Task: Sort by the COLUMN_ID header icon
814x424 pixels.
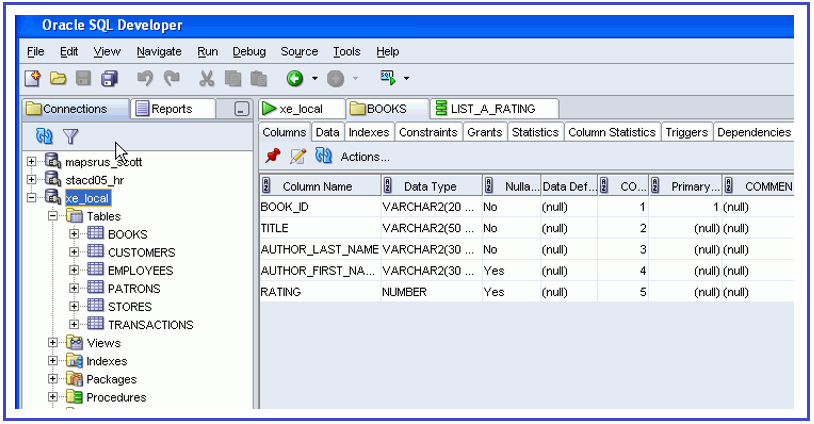Action: pos(604,186)
